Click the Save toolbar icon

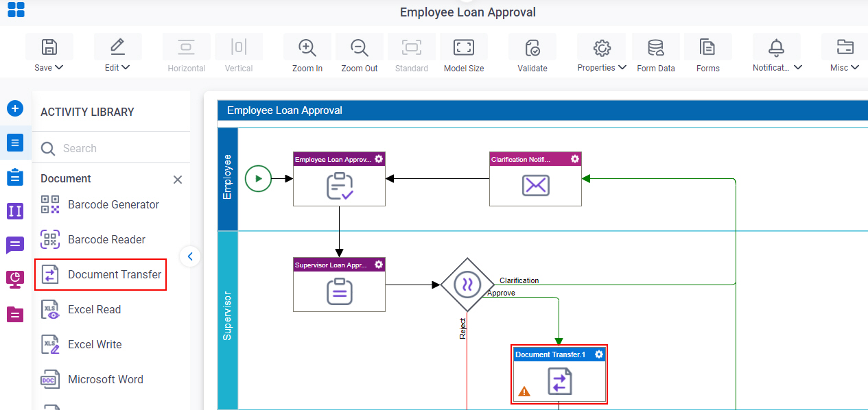click(49, 47)
